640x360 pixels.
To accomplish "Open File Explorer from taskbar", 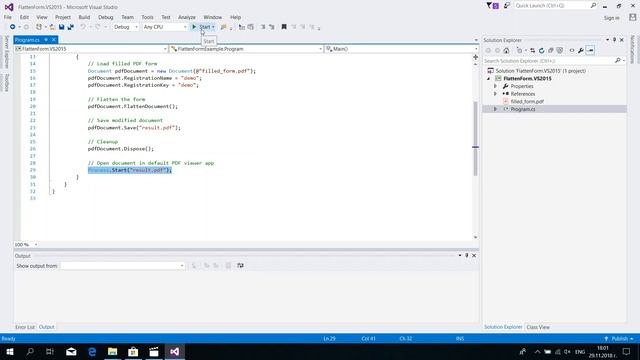I will 113,352.
